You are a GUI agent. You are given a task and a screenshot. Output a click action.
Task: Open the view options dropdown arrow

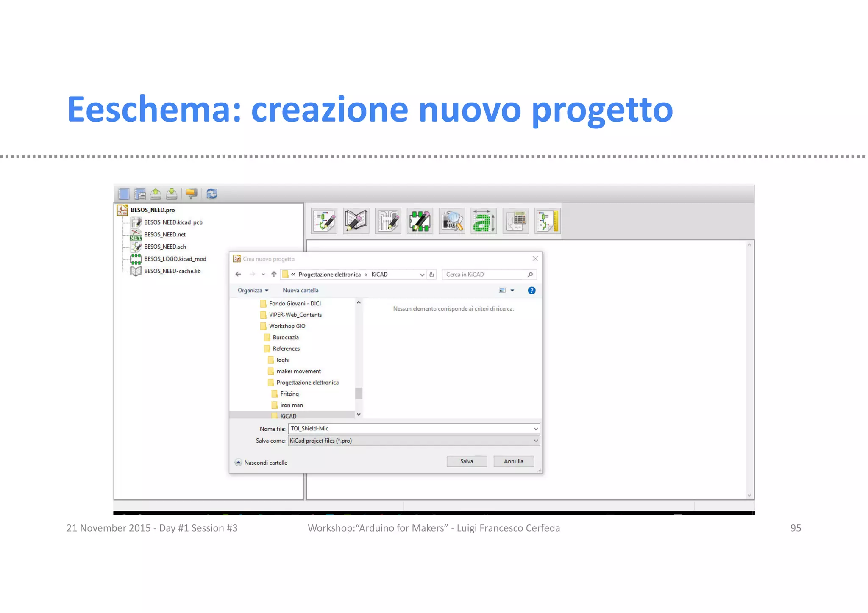click(x=512, y=291)
